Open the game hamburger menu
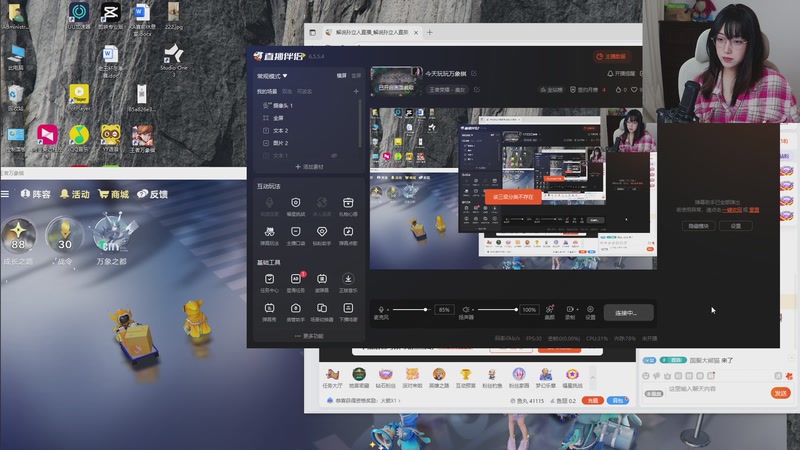 (x=5, y=194)
